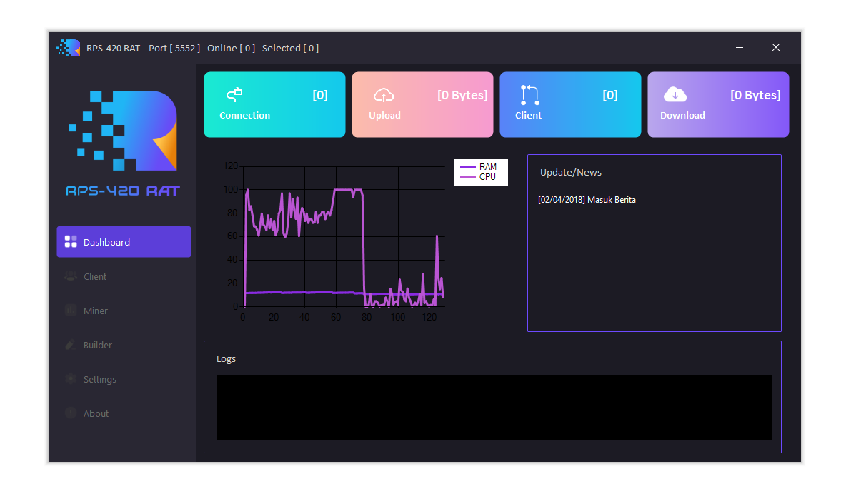This screenshot has width=851, height=504.
Task: Select the Dashboard menu entry
Action: [109, 241]
